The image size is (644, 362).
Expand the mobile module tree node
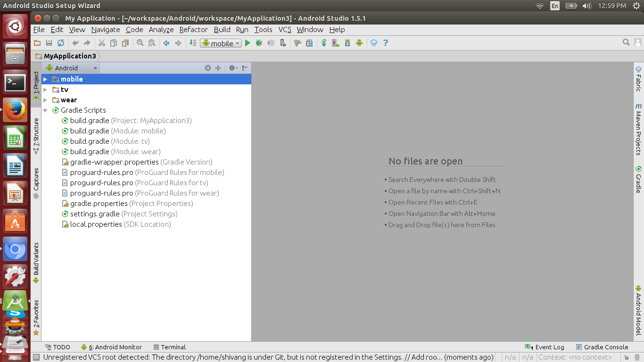point(45,79)
